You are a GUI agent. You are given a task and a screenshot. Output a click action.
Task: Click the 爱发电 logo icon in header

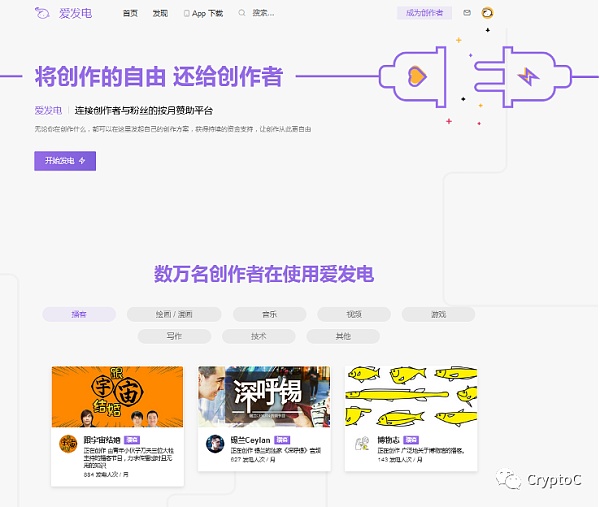coord(42,14)
